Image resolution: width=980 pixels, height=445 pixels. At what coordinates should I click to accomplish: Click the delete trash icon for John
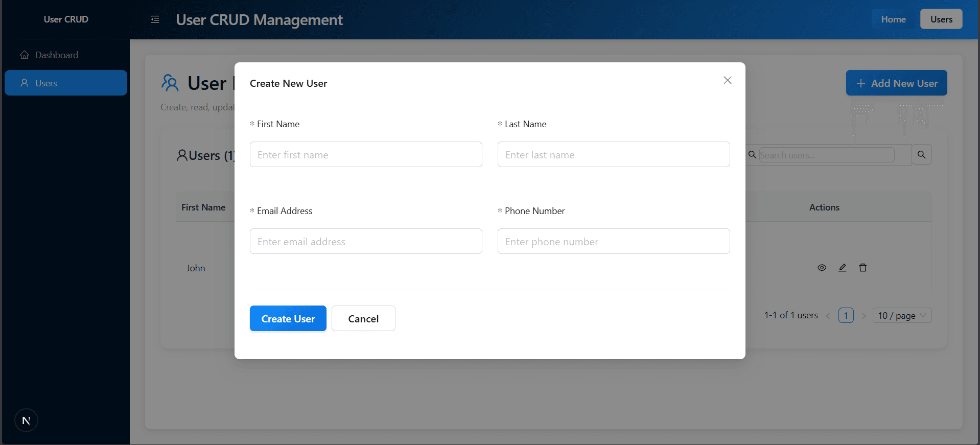point(862,268)
